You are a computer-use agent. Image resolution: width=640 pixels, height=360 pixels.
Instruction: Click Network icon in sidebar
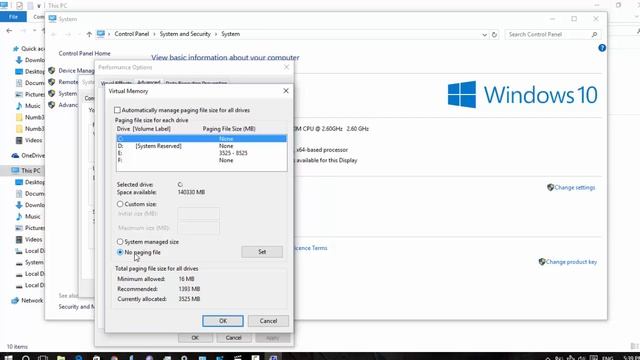coord(15,300)
